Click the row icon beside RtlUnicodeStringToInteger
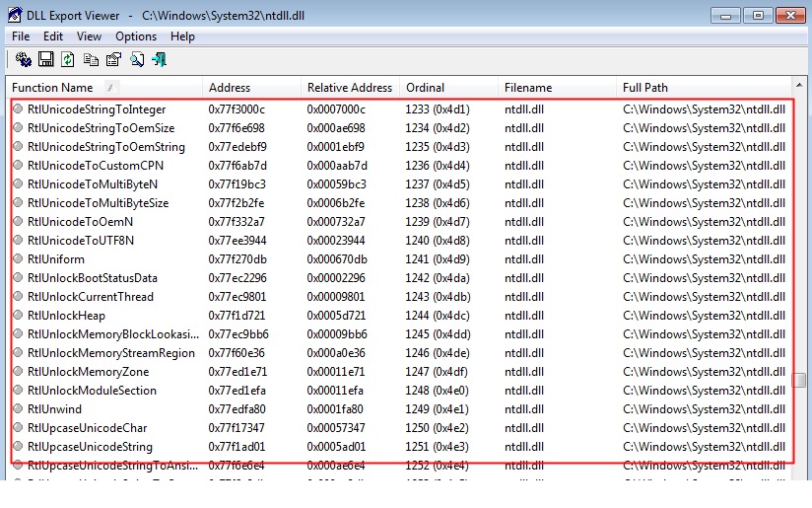This screenshot has width=812, height=508. click(18, 109)
